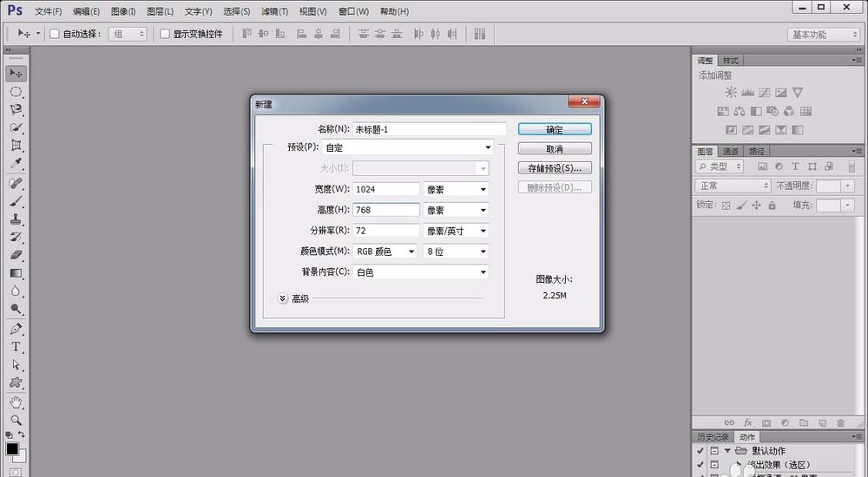Add a Photo Filter adjustment
Viewport: 868px width, 477px height.
tap(773, 111)
